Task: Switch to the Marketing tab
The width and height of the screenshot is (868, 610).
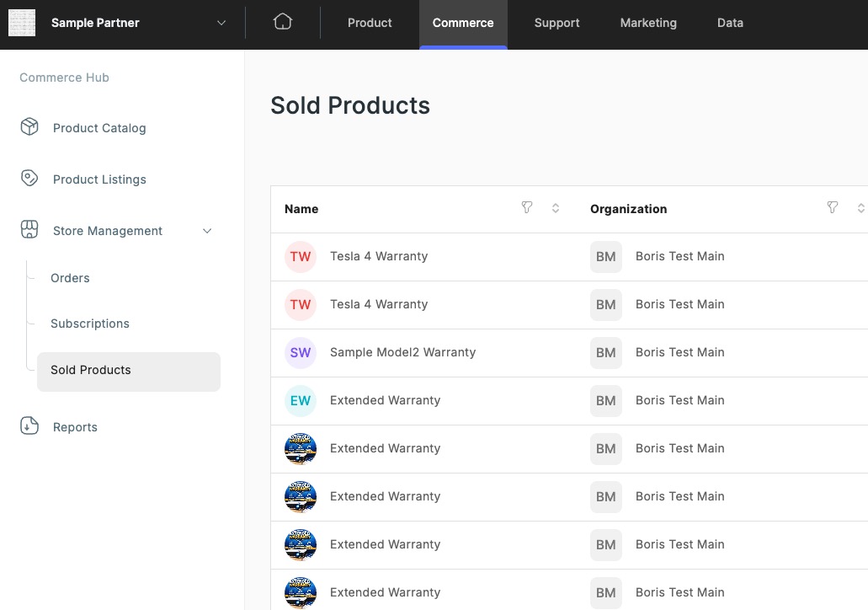Action: point(648,23)
